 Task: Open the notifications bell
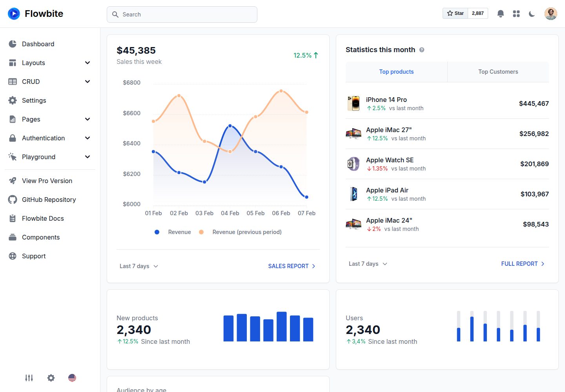coord(501,14)
